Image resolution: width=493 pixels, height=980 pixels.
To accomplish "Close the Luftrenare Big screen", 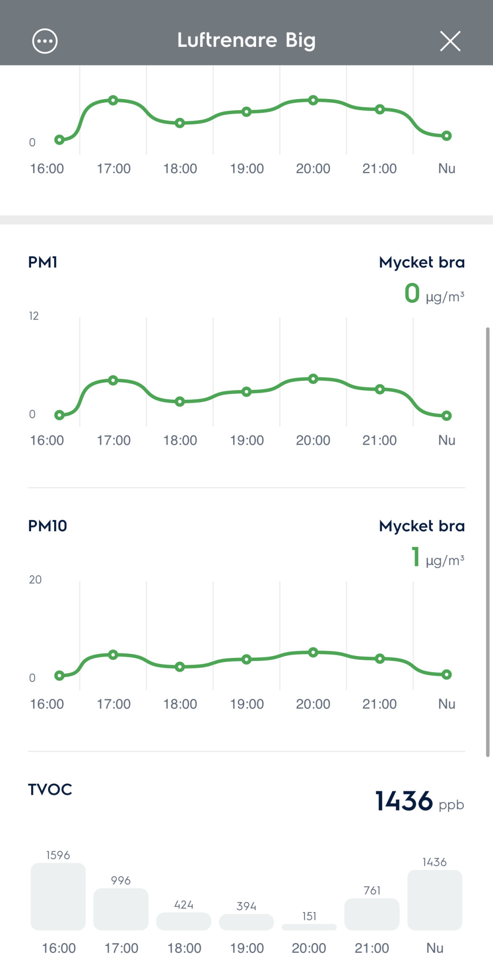I will pyautogui.click(x=450, y=41).
